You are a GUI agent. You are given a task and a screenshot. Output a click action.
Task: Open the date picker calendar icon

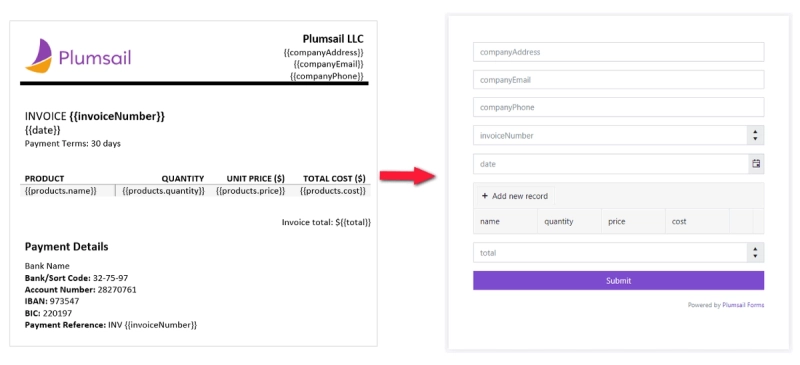pyautogui.click(x=756, y=164)
